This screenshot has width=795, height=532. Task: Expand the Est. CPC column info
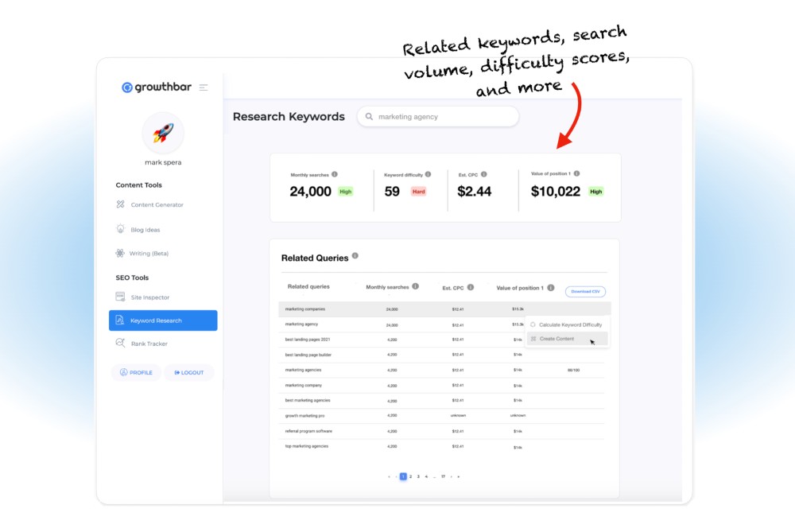[x=471, y=287]
